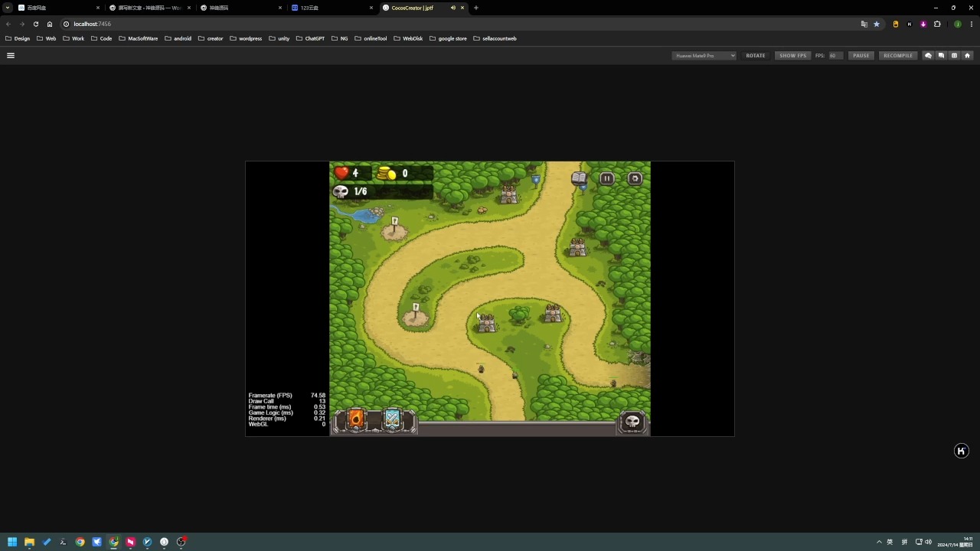Click the skull wave counter icon

click(341, 191)
